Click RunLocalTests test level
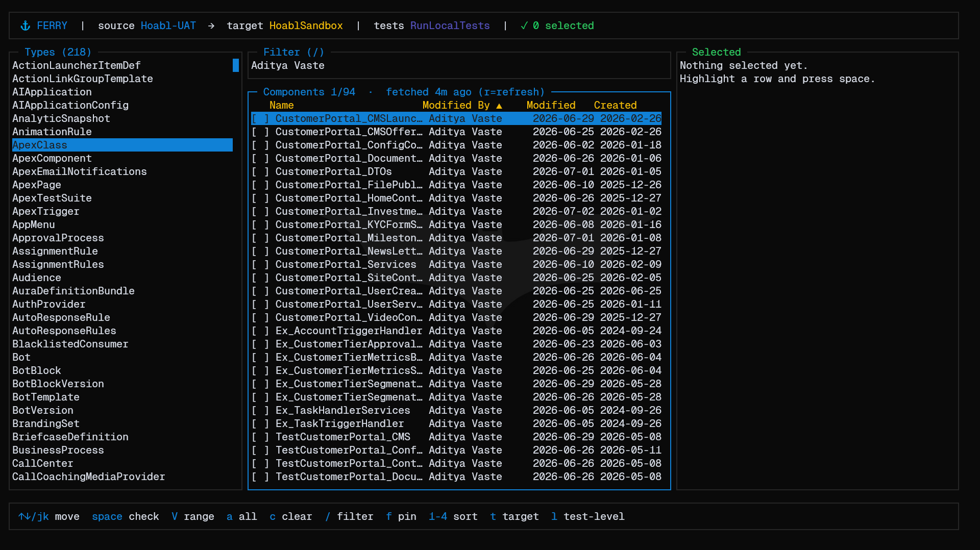 (450, 26)
